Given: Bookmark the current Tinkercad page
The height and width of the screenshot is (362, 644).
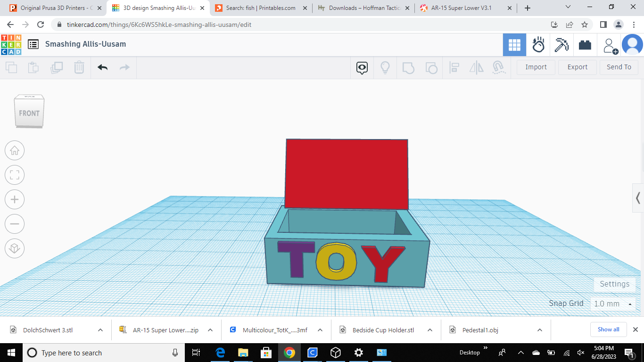Looking at the screenshot, I should 584,25.
